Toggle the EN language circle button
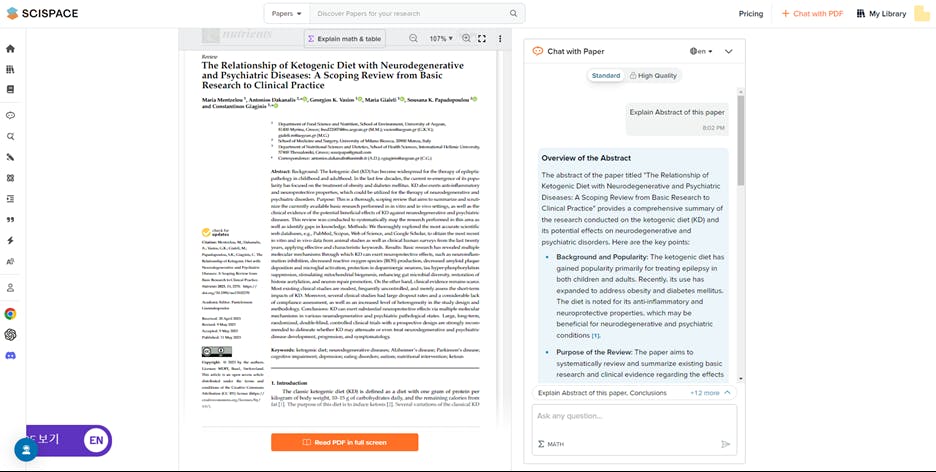 click(96, 440)
